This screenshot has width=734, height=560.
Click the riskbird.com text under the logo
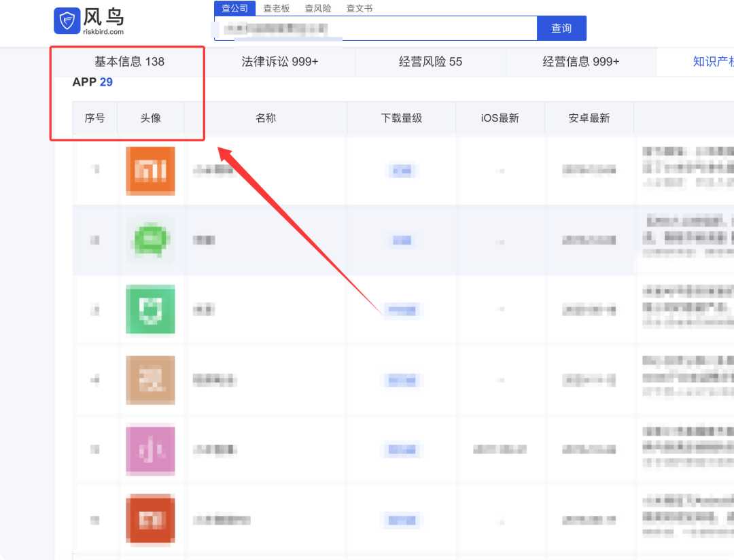(103, 32)
